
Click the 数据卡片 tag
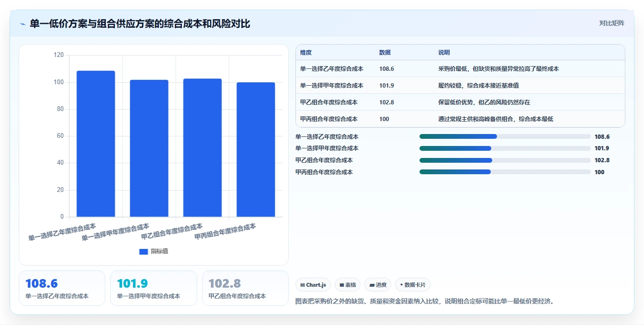coord(413,285)
